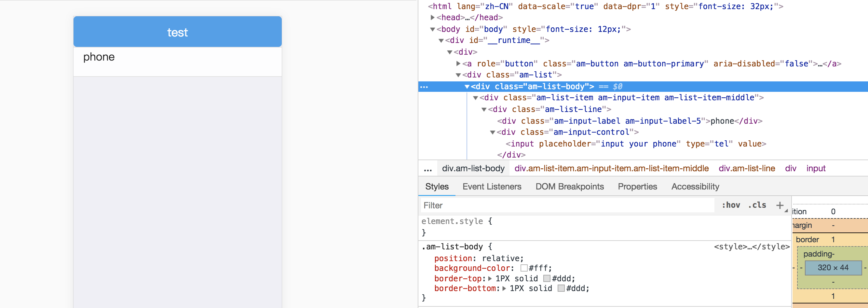The width and height of the screenshot is (868, 308).
Task: Add a new style rule with plus icon
Action: click(x=780, y=205)
